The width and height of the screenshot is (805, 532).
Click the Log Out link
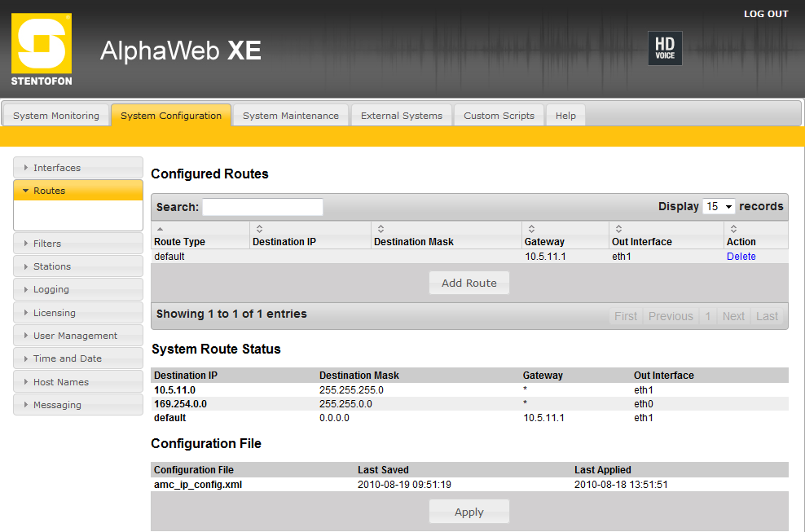click(x=765, y=14)
